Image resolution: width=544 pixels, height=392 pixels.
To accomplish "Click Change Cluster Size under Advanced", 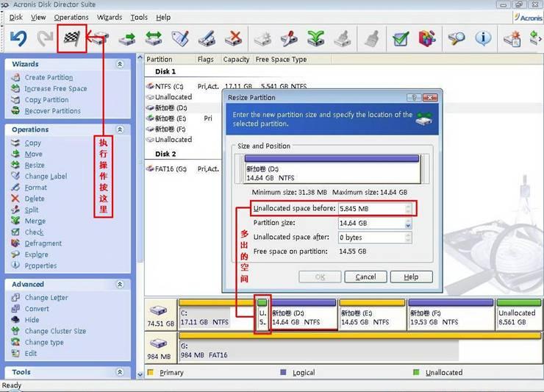I will coord(55,331).
